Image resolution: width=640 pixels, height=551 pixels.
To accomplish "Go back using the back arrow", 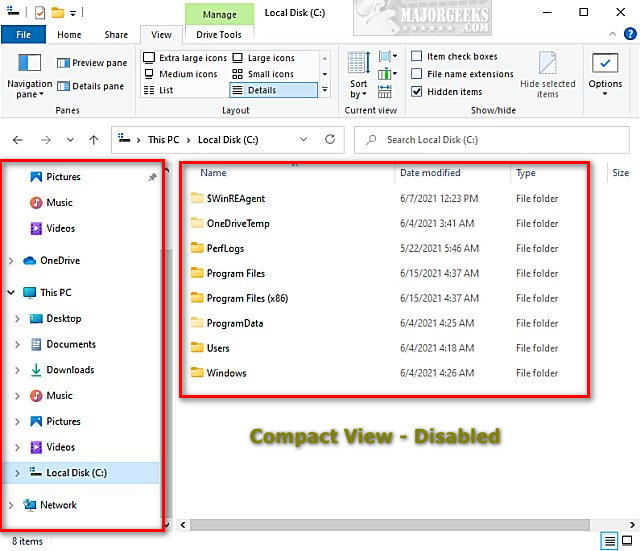I will tap(18, 140).
